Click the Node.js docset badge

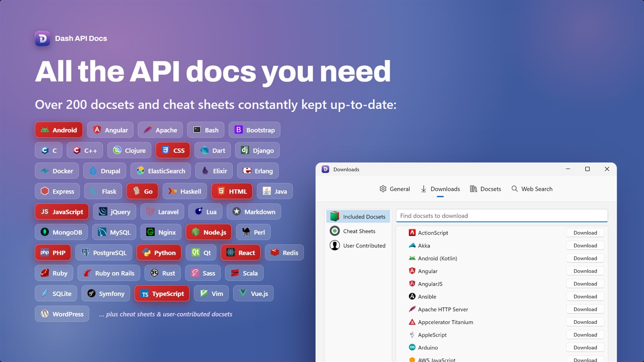click(209, 232)
